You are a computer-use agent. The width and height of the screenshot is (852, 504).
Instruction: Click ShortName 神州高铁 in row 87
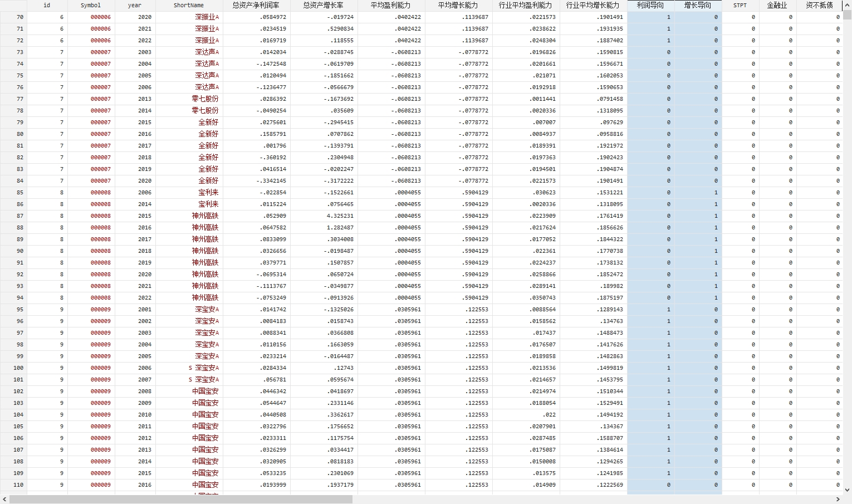coord(189,216)
